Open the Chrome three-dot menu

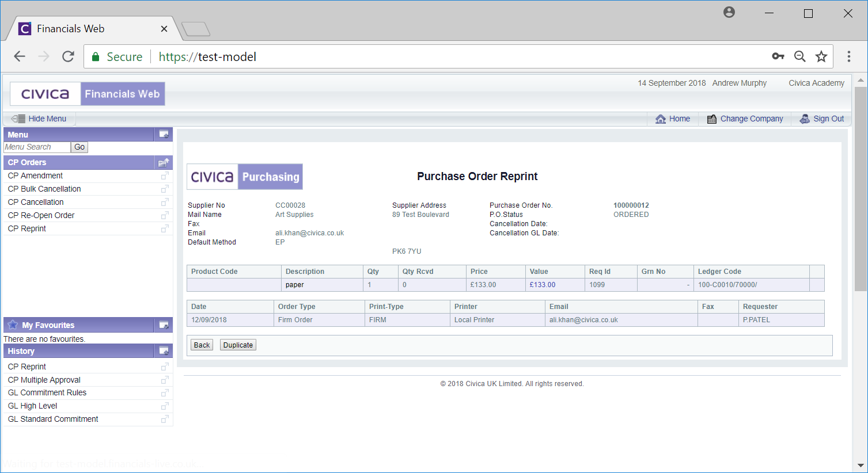pos(848,56)
